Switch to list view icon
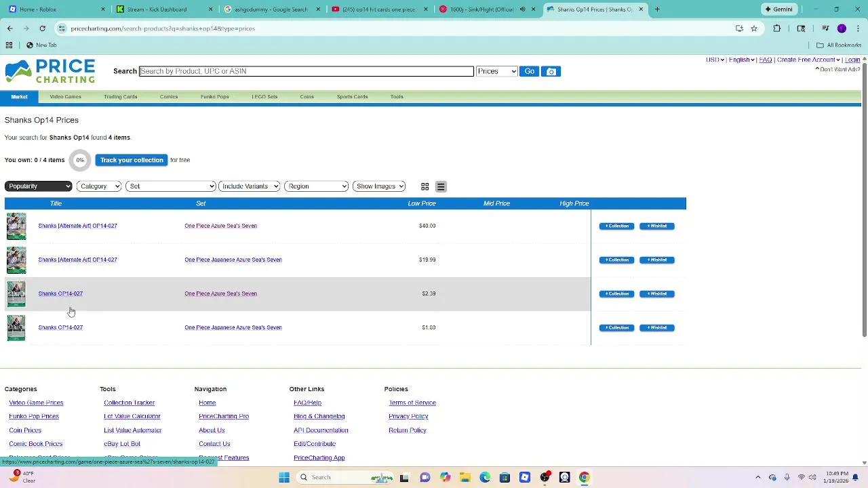 tap(441, 186)
